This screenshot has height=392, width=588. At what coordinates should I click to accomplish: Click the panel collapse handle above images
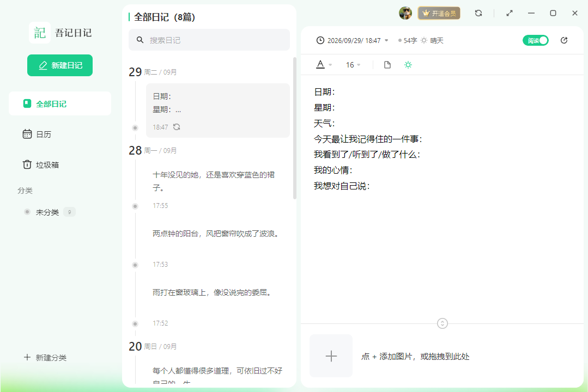(x=442, y=323)
